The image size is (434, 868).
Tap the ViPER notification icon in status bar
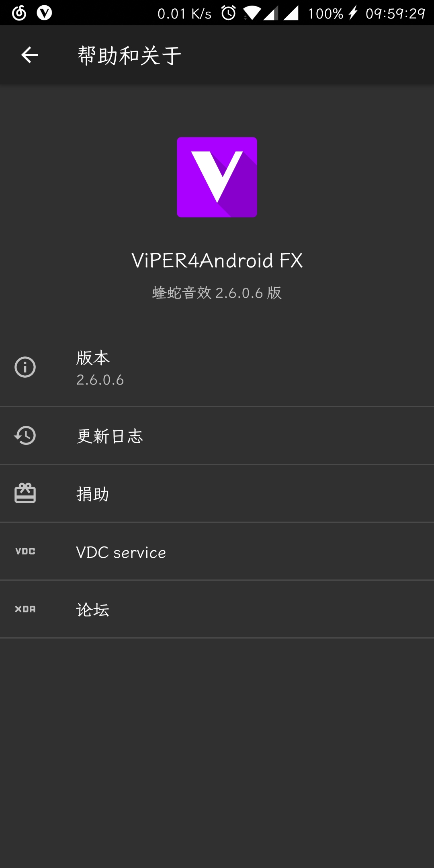44,13
